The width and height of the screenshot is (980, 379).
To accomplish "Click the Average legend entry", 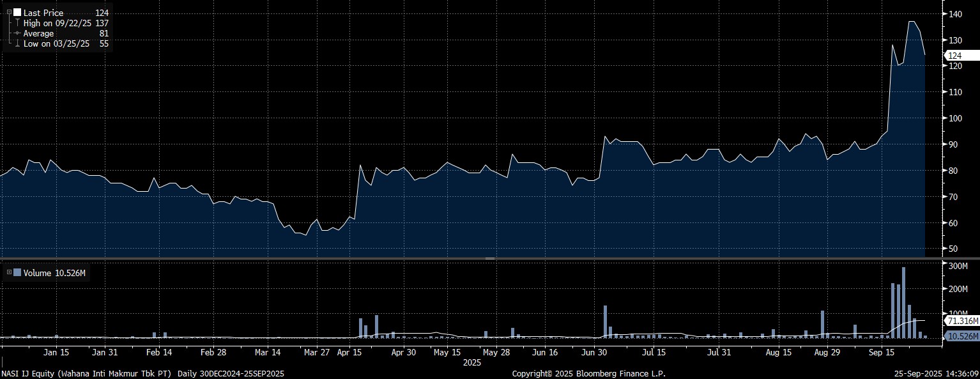I will point(39,33).
